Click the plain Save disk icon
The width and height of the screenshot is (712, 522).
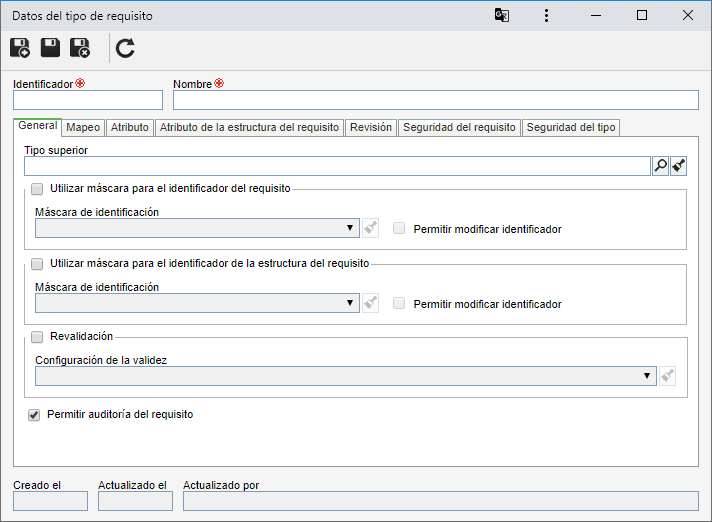click(x=50, y=48)
